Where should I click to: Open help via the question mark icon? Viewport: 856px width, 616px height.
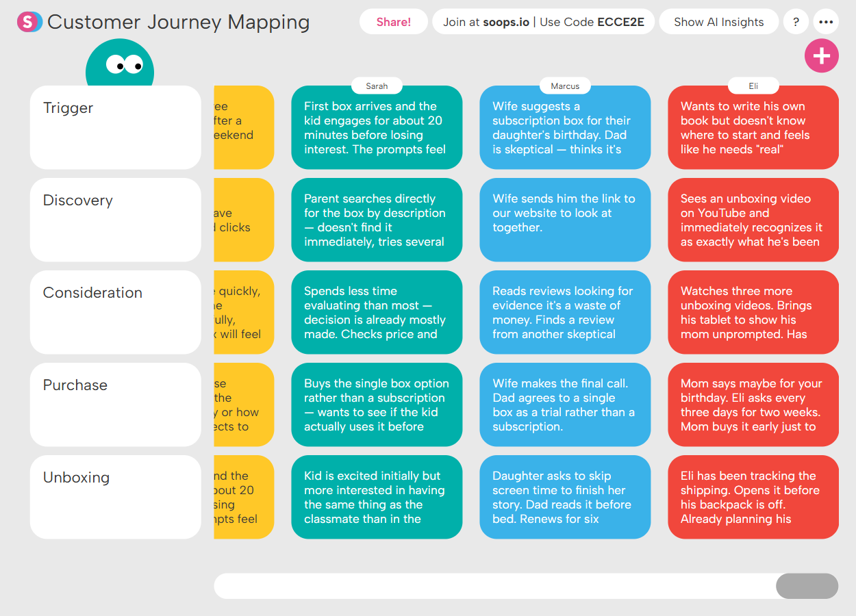(x=796, y=21)
